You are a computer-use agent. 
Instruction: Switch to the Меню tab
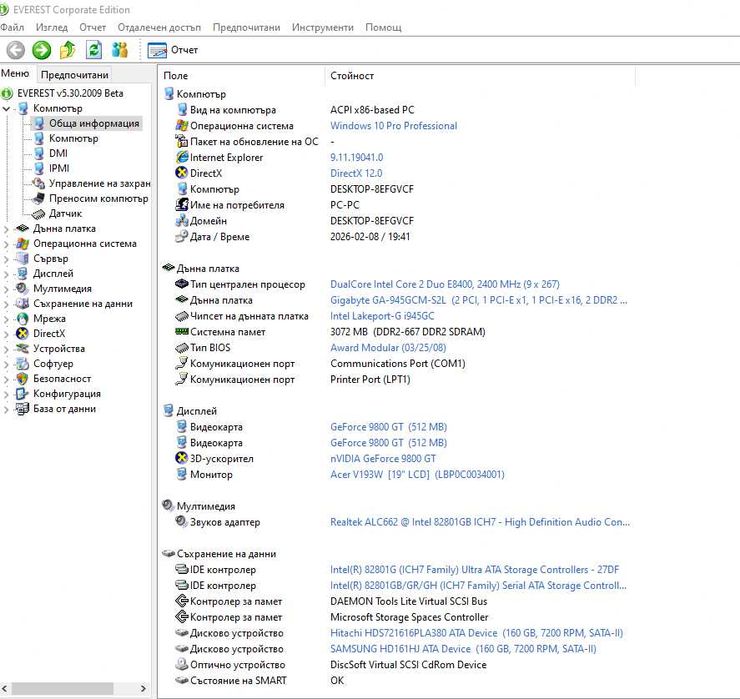[x=15, y=74]
